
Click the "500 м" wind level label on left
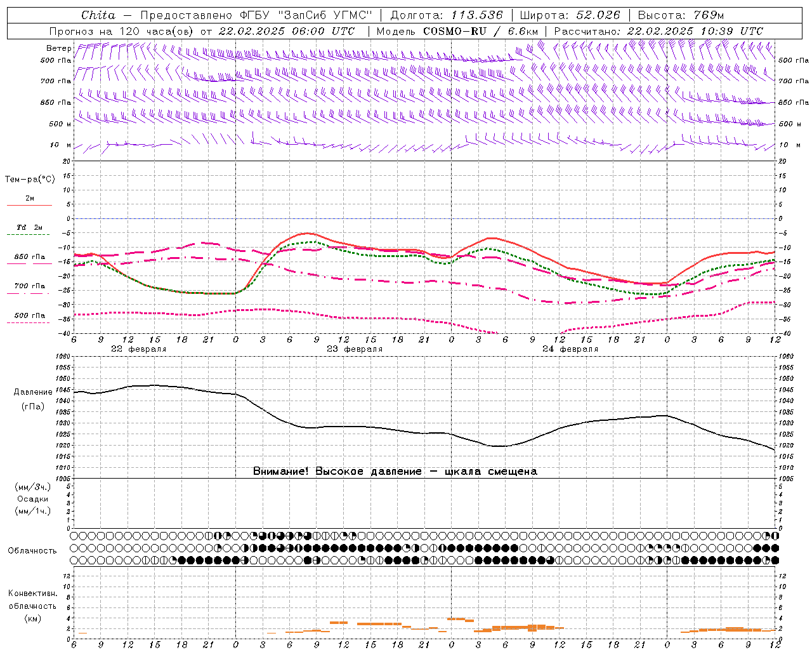pos(60,124)
